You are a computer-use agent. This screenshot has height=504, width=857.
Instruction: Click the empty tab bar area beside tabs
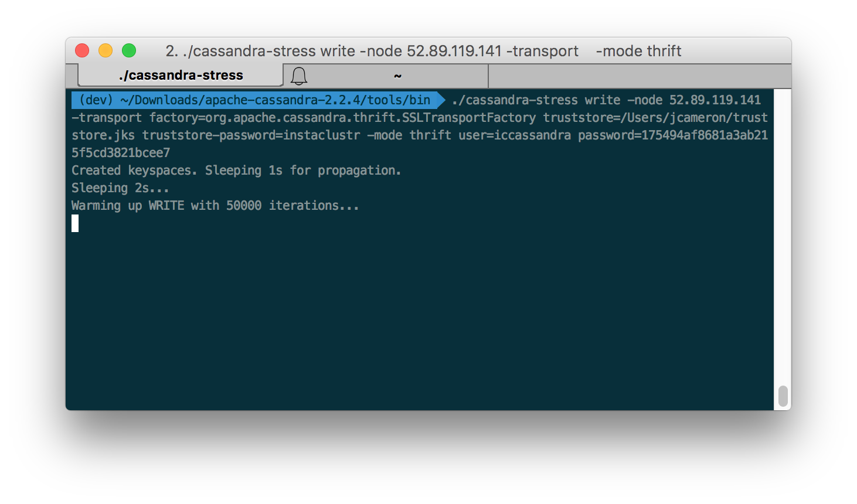pyautogui.click(x=640, y=76)
